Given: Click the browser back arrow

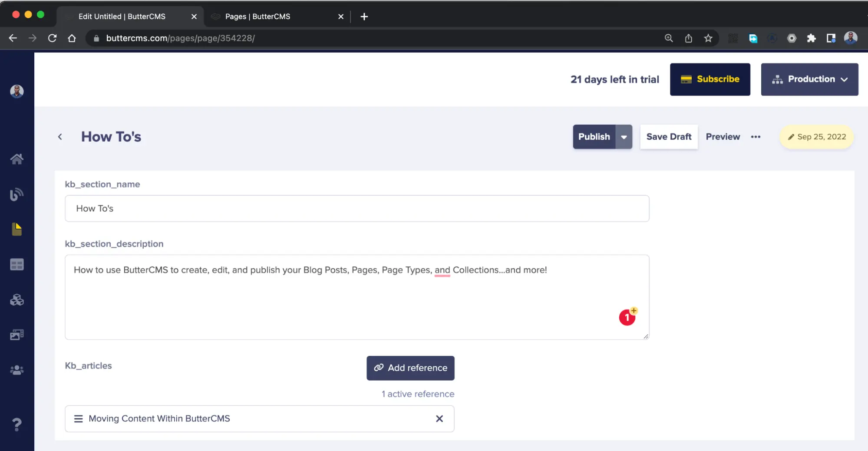Looking at the screenshot, I should 13,38.
